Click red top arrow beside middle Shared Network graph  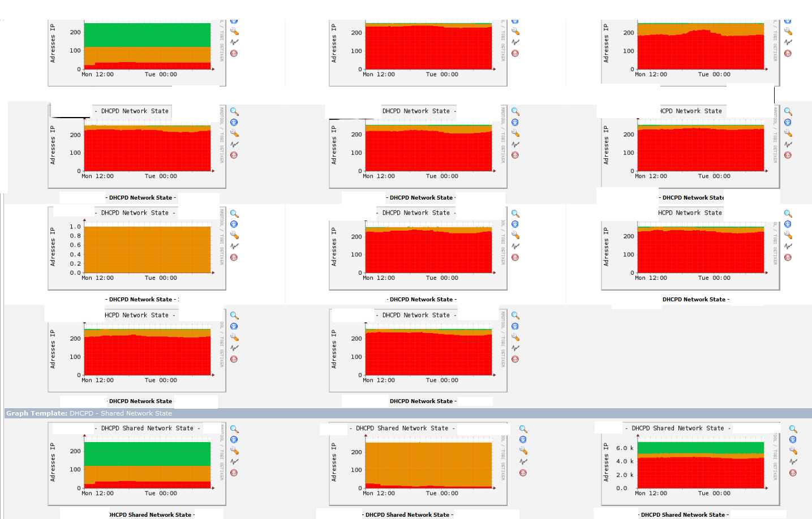[x=523, y=473]
